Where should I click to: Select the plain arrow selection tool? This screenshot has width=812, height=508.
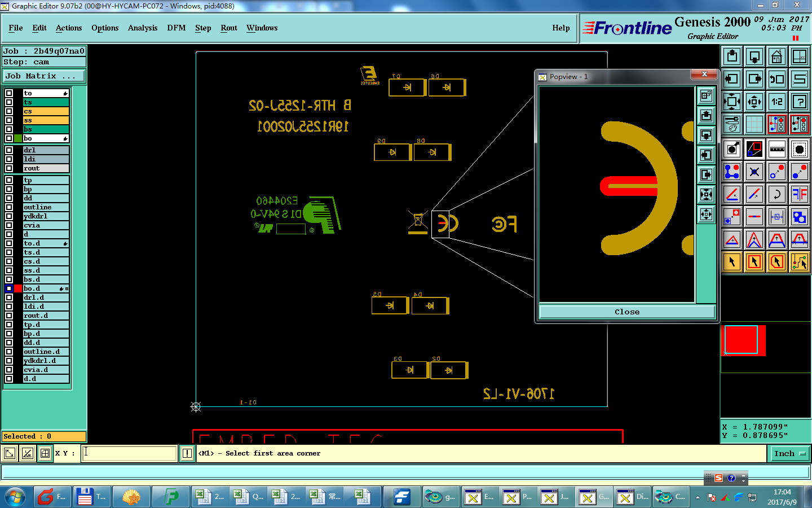pos(732,261)
